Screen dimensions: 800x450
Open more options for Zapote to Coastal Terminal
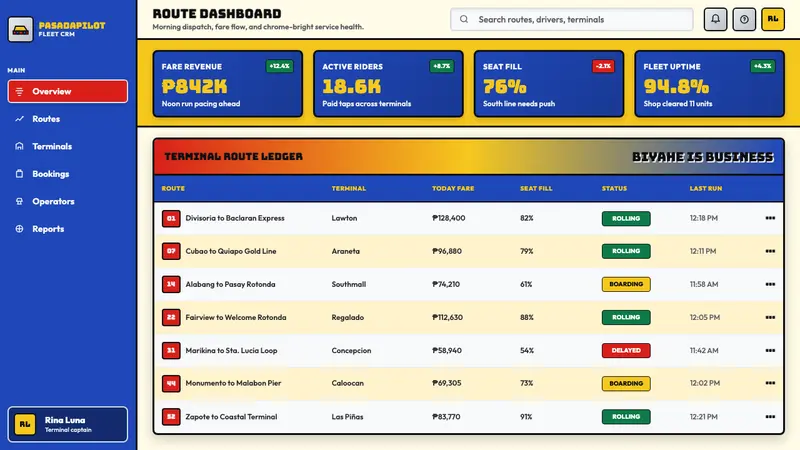tap(770, 417)
